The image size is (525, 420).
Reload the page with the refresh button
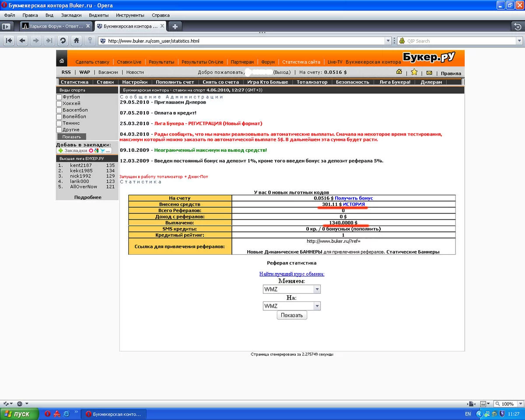point(63,41)
